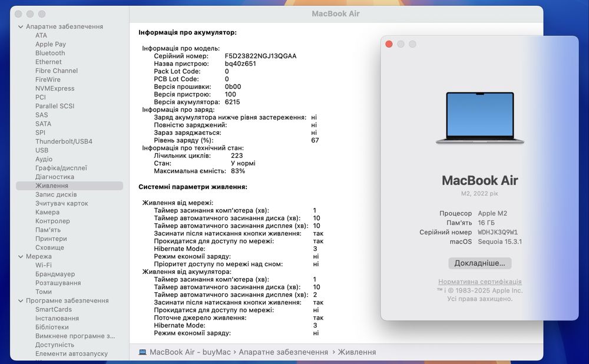The height and width of the screenshot is (364, 589).
Task: Click macOS version Sequoia 15.3.1
Action: pos(499,242)
